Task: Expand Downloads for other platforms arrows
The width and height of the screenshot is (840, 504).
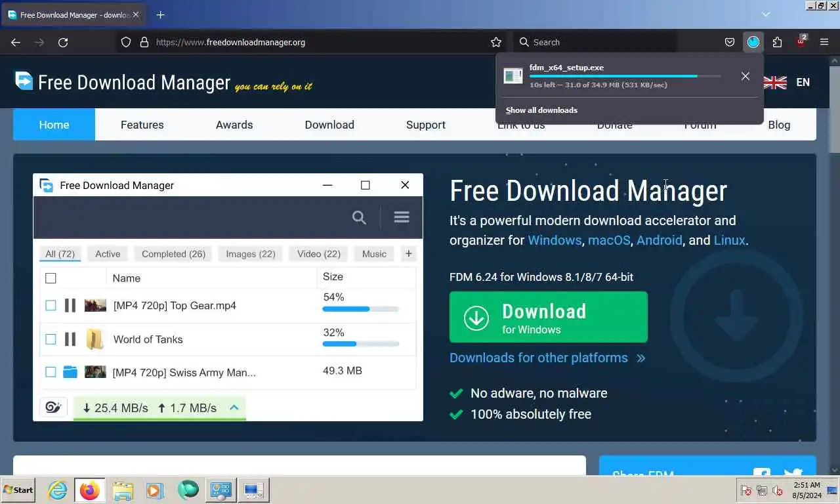Action: pos(641,358)
